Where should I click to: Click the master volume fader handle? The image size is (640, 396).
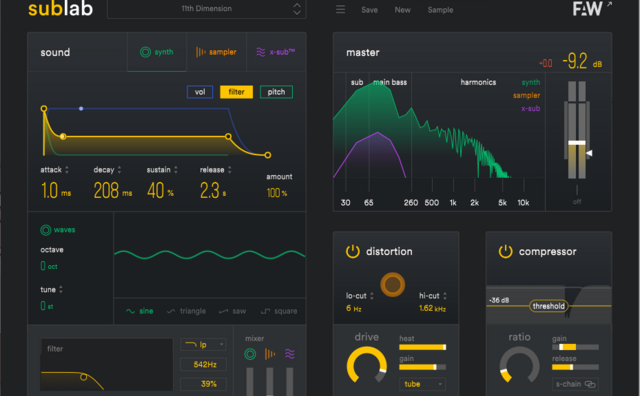tap(577, 142)
